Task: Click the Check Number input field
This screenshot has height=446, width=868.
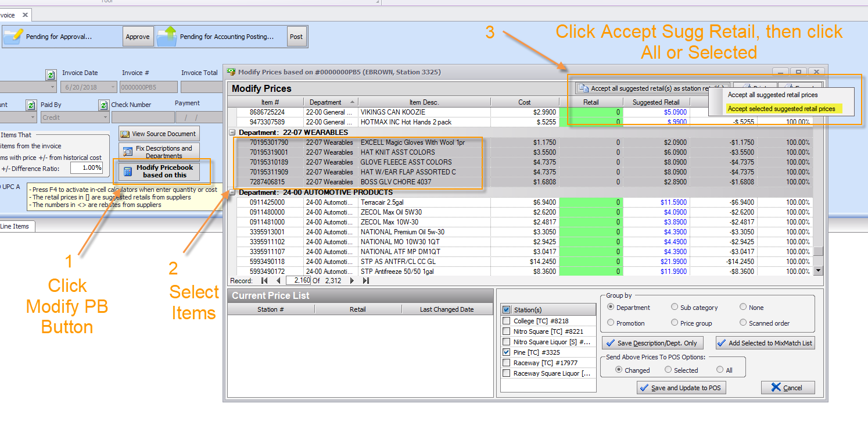Action: pos(142,117)
